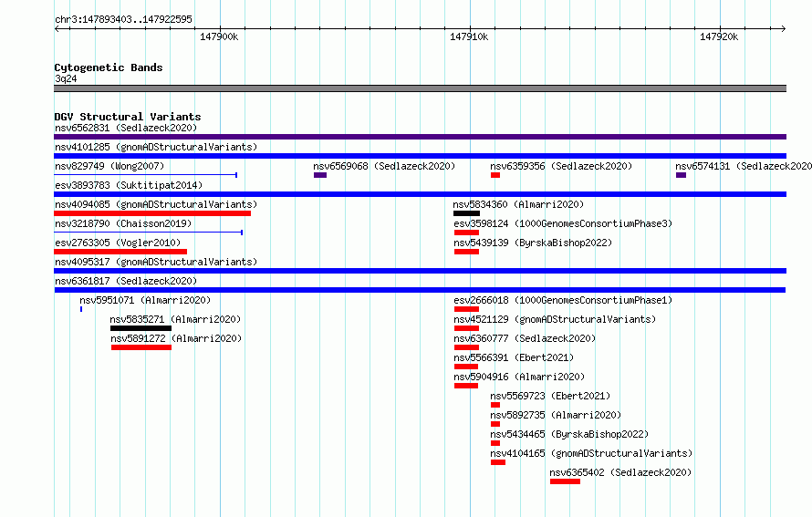812x517 pixels.
Task: Click esv2666018 (1000GenomesConsortiumPhase1) label
Action: [563, 300]
